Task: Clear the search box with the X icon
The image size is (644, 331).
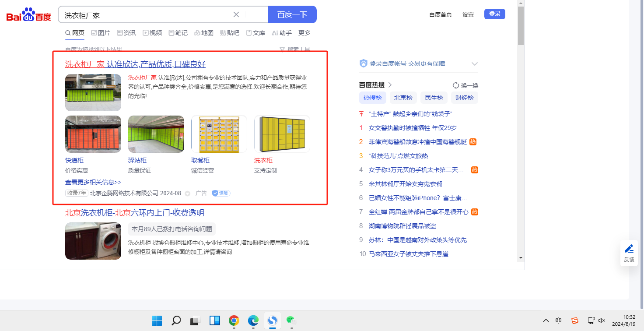Action: point(236,14)
